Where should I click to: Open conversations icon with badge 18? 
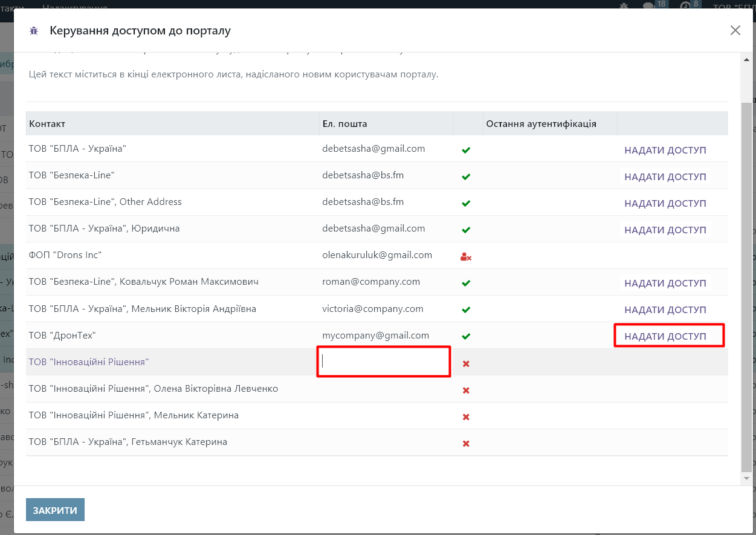[x=655, y=7]
